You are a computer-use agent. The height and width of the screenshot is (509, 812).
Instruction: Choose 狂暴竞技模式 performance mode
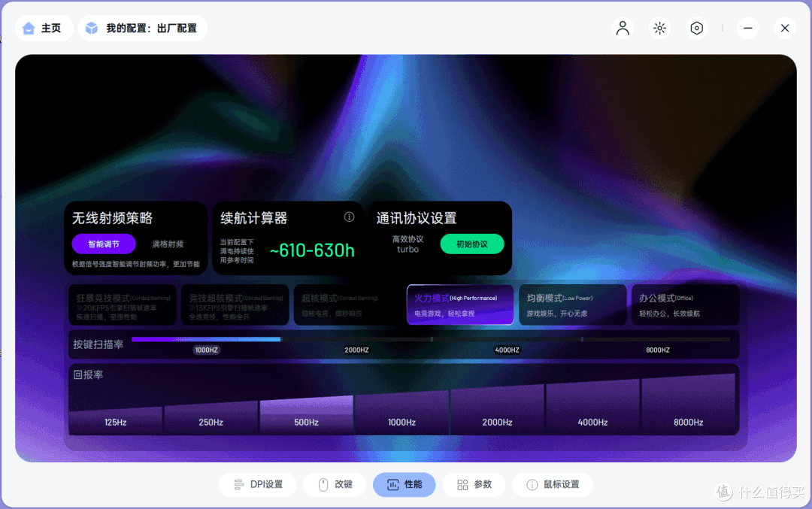pos(123,305)
